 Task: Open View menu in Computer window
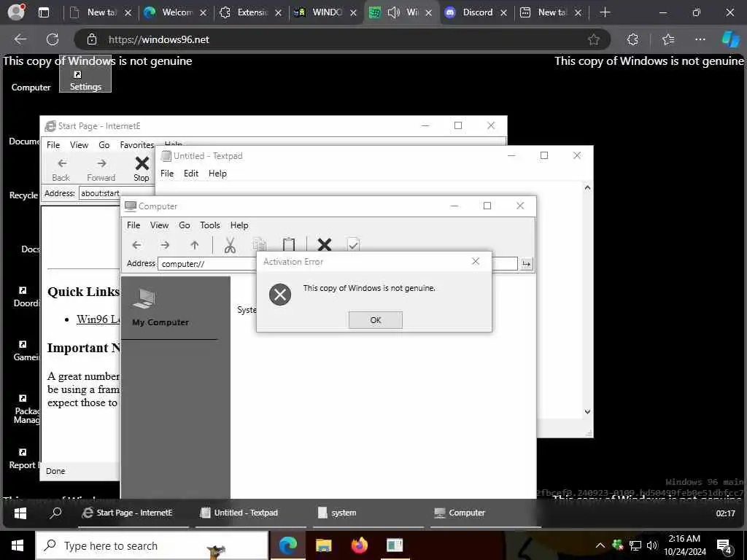point(159,225)
